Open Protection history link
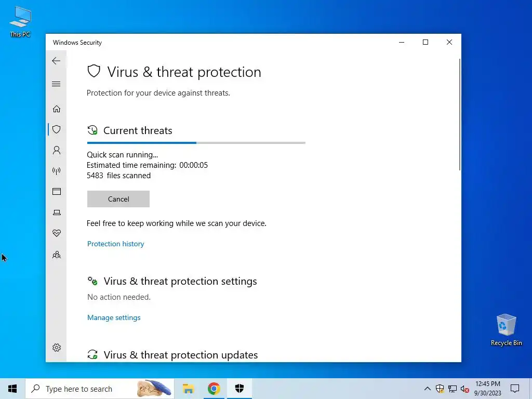532x399 pixels. pos(116,244)
